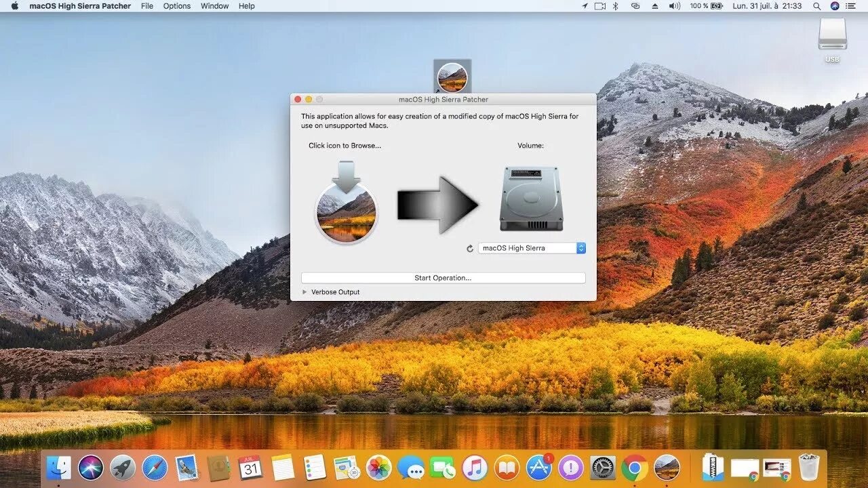Open Feedback Assistant from the dock

point(571,468)
